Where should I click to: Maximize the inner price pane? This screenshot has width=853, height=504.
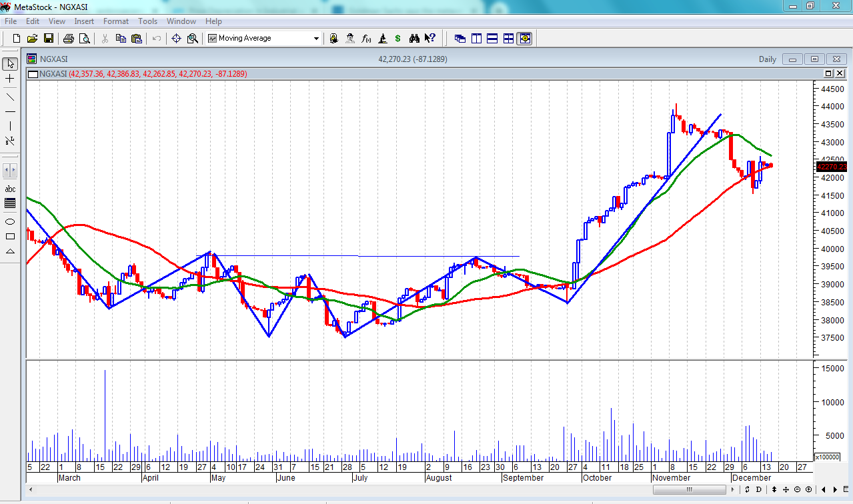point(829,73)
